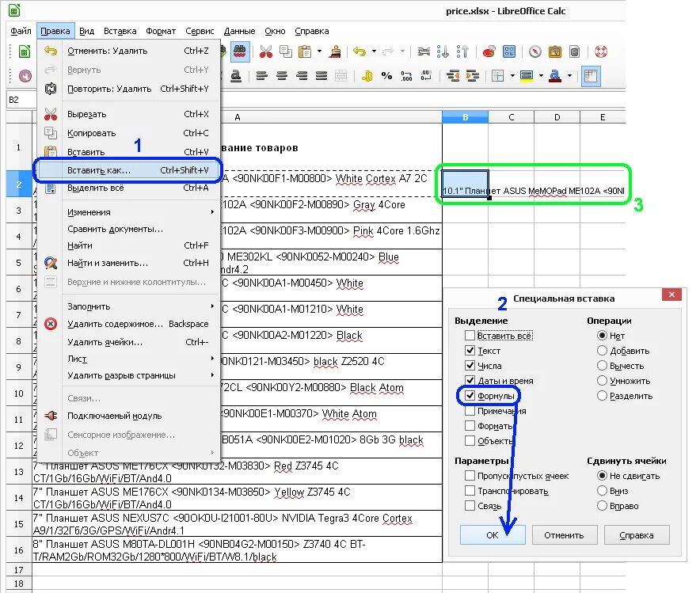Select the Currency format icon

coord(367,75)
